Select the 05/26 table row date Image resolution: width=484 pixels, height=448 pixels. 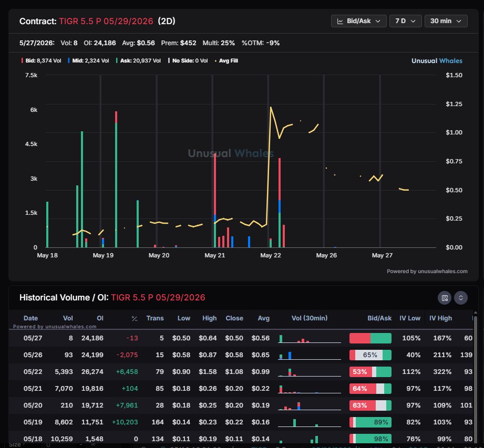pos(33,355)
